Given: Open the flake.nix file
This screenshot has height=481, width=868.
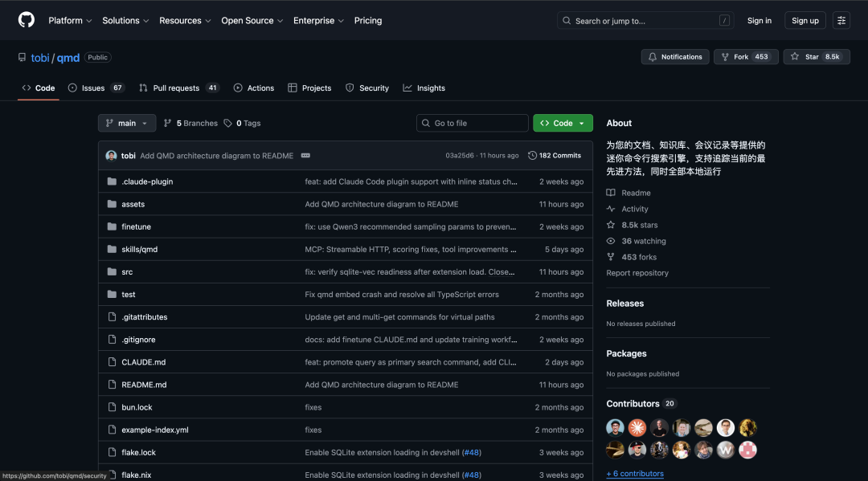Looking at the screenshot, I should click(x=136, y=475).
